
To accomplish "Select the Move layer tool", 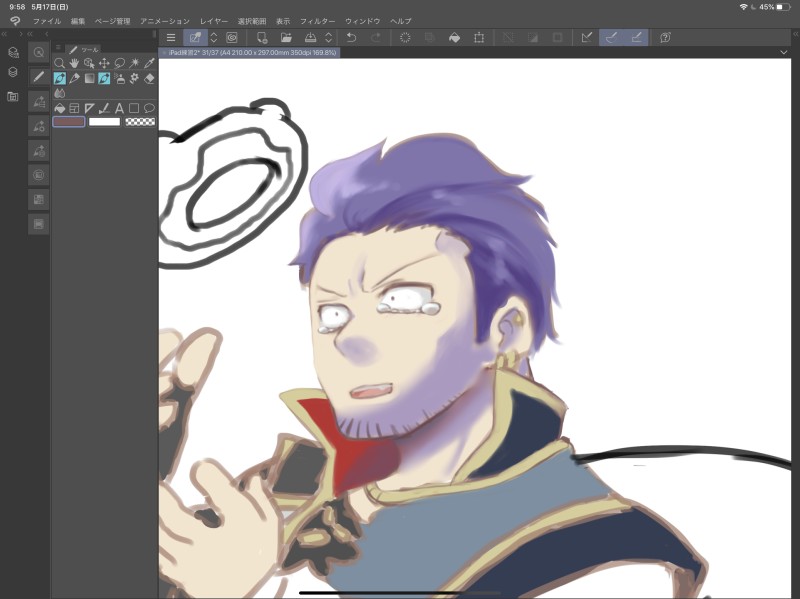I will tap(104, 63).
